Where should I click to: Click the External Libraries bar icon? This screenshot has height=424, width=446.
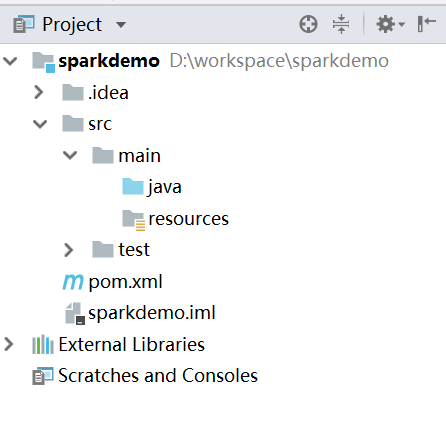coord(43,344)
